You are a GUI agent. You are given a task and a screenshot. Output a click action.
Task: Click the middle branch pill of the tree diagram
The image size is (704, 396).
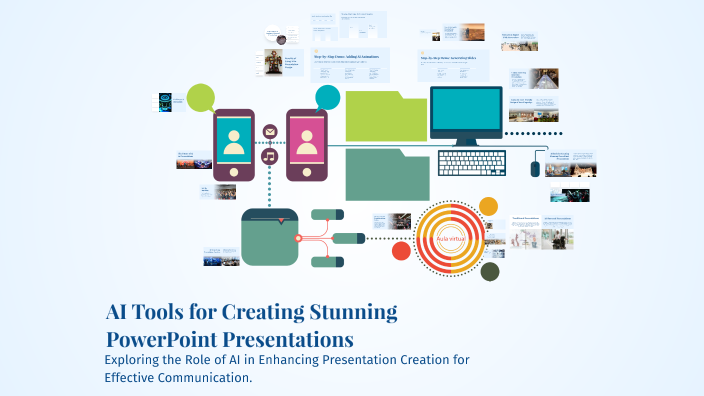pyautogui.click(x=349, y=238)
